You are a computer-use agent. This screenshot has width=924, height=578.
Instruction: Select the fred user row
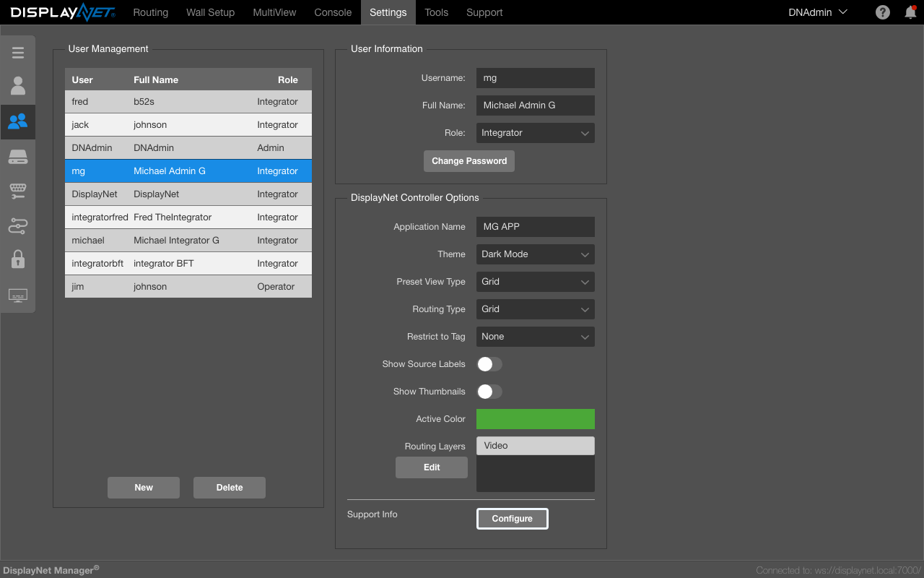188,102
